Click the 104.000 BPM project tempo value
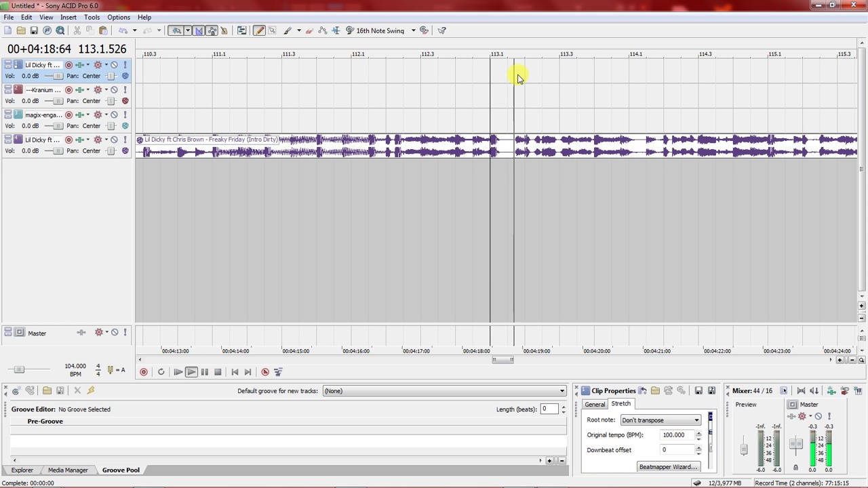The width and height of the screenshot is (868, 488). (x=75, y=366)
